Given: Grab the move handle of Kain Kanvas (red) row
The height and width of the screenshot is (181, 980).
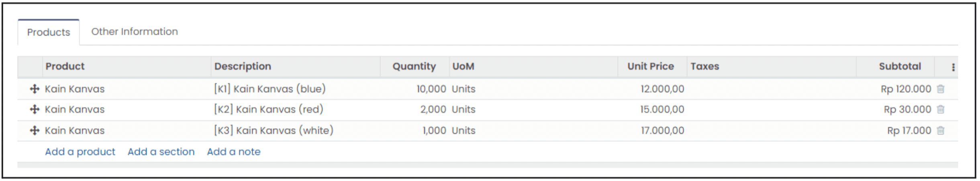Looking at the screenshot, I should pos(35,109).
